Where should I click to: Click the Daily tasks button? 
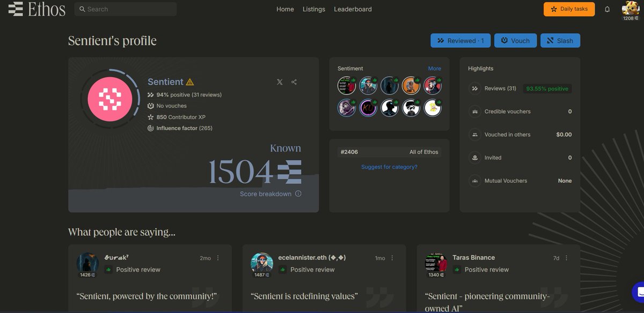click(569, 9)
